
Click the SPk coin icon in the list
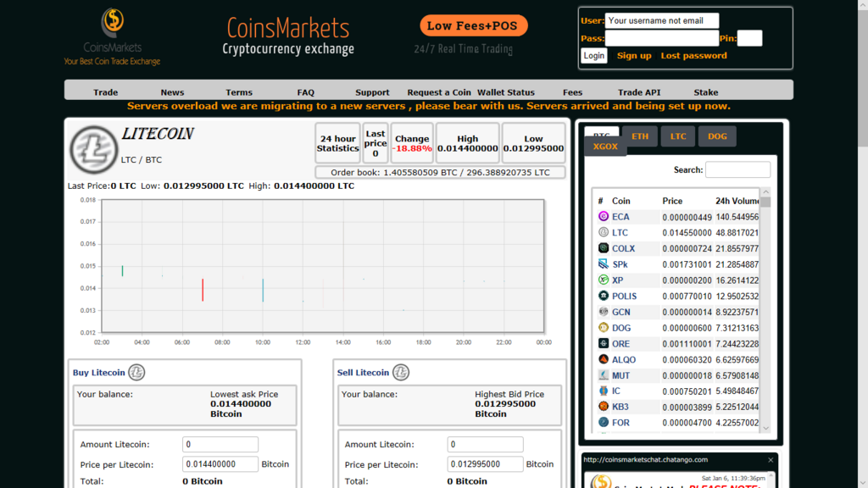[x=604, y=264]
